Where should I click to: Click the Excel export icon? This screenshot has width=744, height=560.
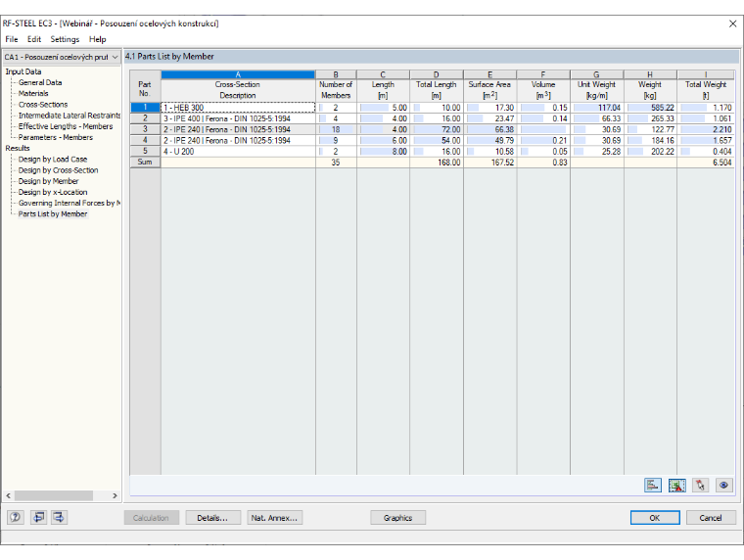click(x=676, y=485)
